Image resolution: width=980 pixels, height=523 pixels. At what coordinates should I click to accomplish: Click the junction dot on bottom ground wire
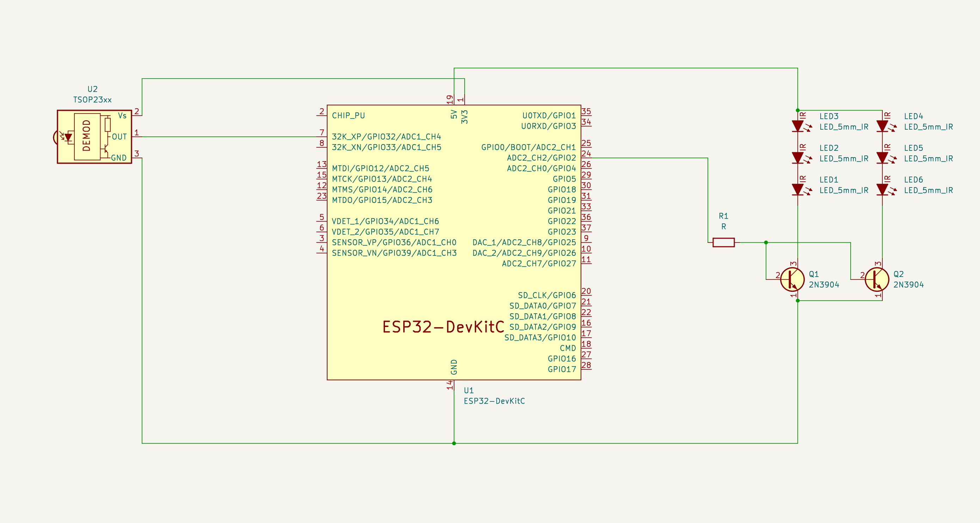click(x=454, y=443)
